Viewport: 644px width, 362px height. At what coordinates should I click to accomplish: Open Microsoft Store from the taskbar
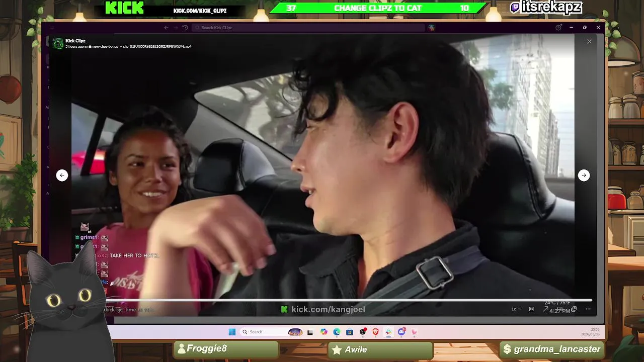(350, 332)
